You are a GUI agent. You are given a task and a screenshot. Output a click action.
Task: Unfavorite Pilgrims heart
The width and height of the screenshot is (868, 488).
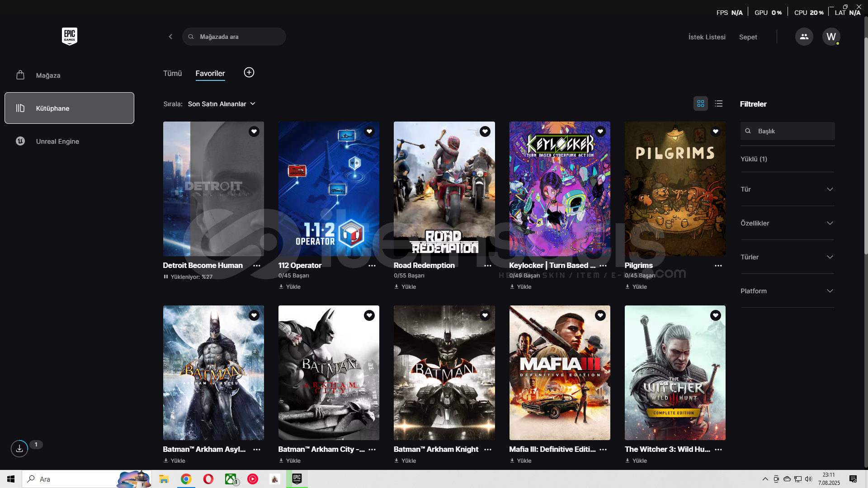(716, 131)
